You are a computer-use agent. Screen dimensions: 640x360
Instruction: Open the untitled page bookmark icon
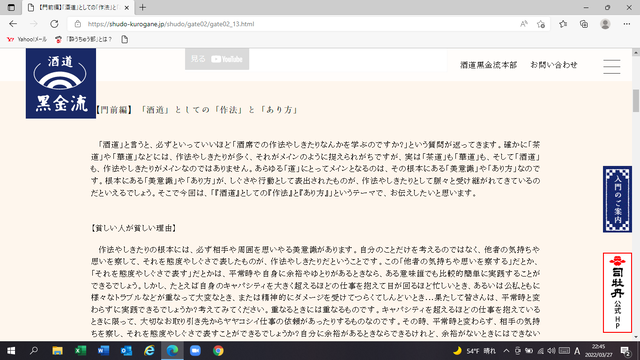click(124, 39)
